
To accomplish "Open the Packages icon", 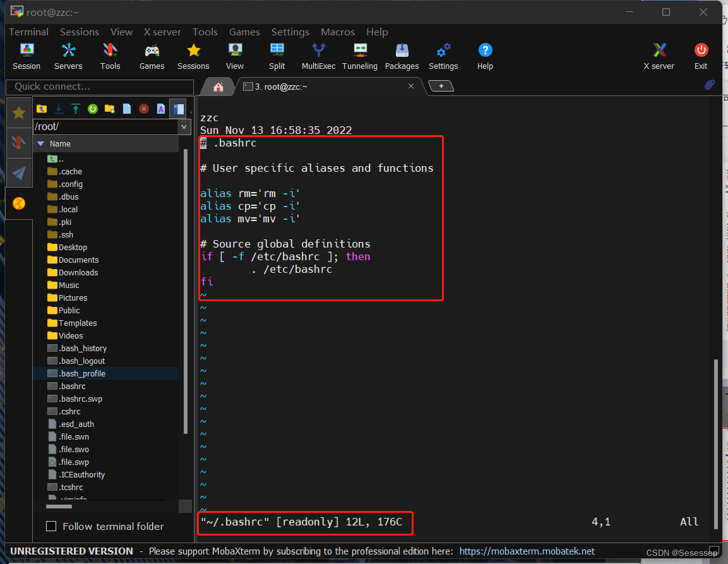I will click(x=402, y=56).
